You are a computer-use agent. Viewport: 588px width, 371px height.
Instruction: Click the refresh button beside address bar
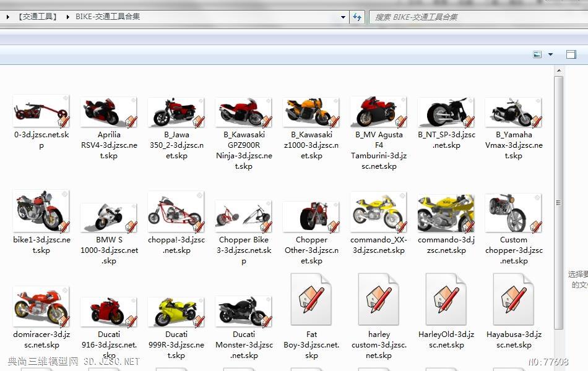(x=357, y=17)
